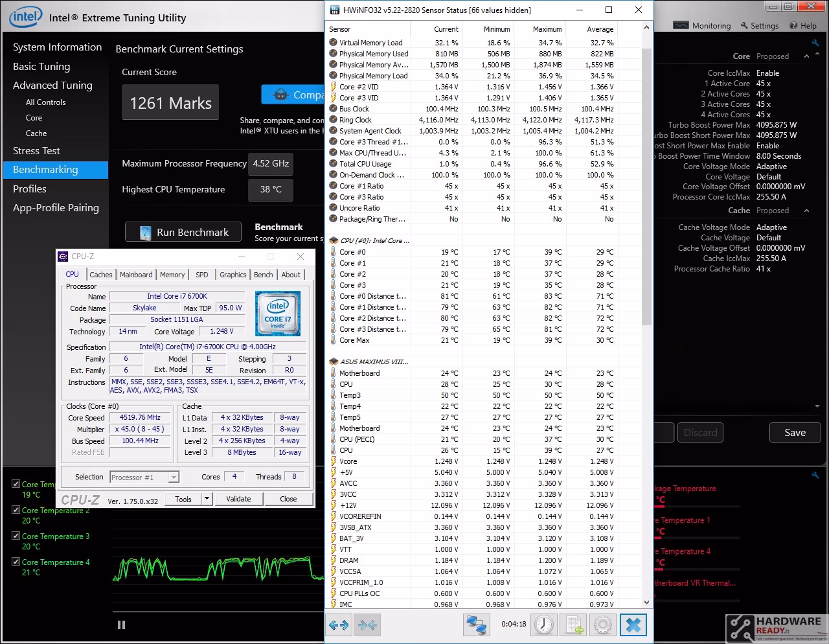Switch to CPU-Z Mainboard tab
829x644 pixels.
136,275
